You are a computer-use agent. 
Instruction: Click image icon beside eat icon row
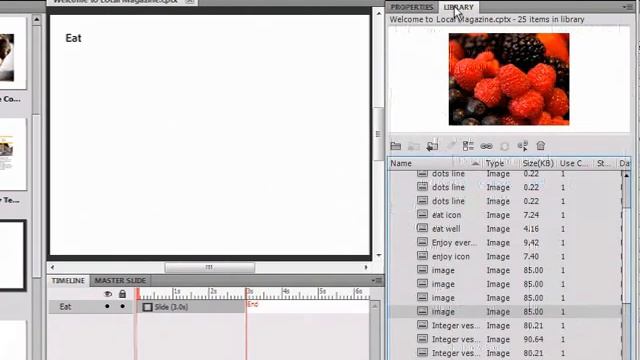[422, 214]
